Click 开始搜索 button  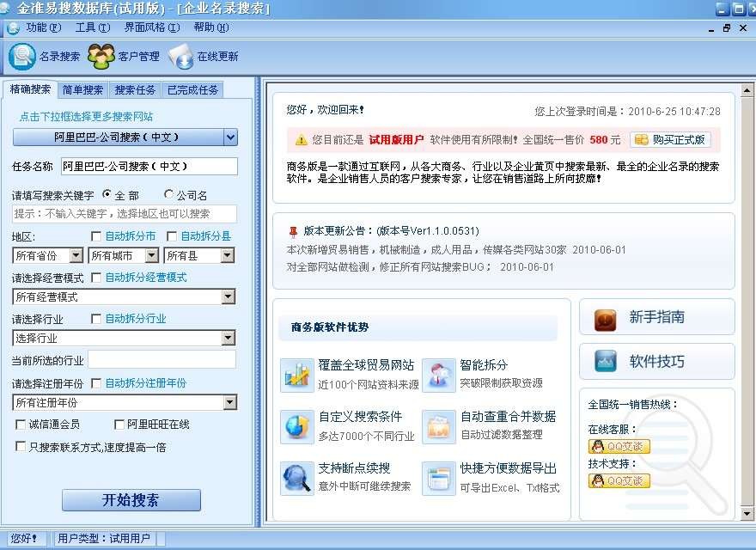point(131,500)
